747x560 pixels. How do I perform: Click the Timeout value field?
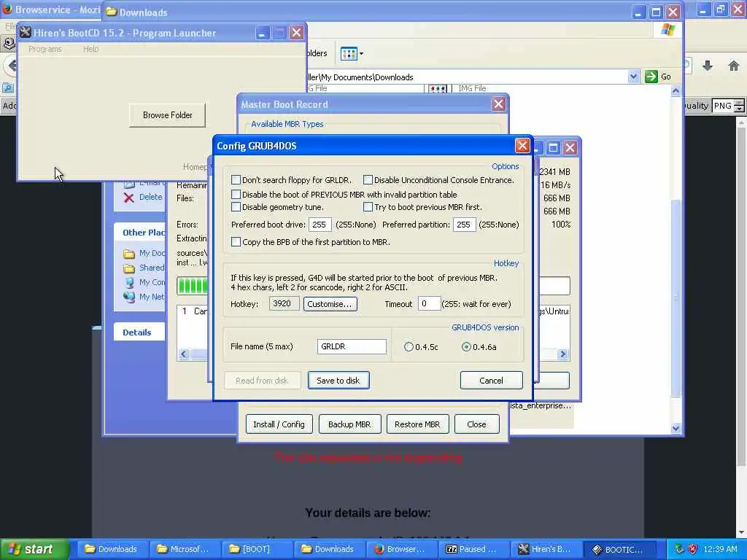[x=429, y=303]
